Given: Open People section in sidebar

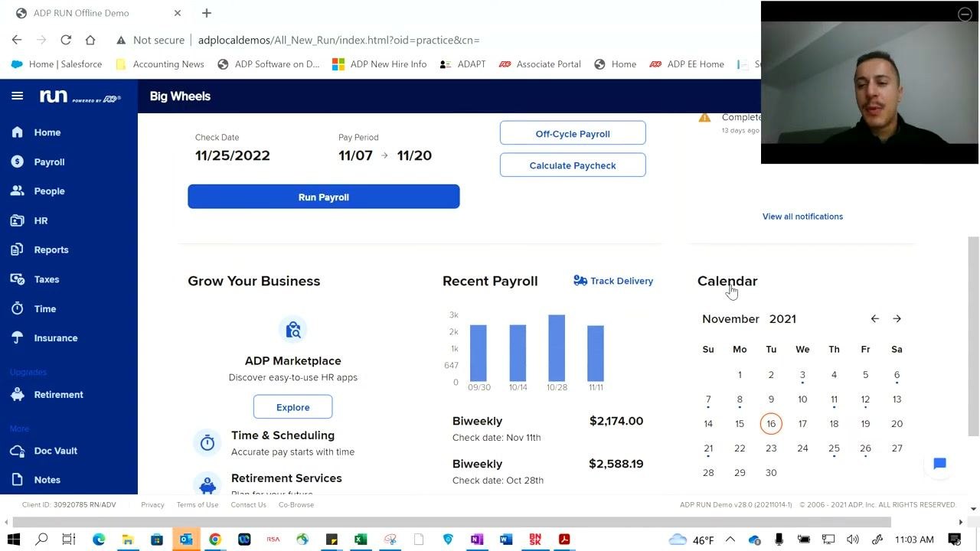Looking at the screenshot, I should 49,191.
